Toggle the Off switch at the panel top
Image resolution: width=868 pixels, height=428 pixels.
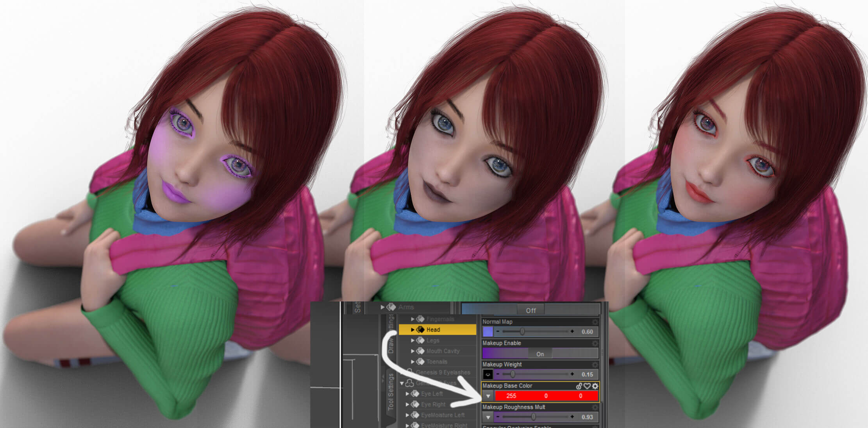(x=530, y=310)
